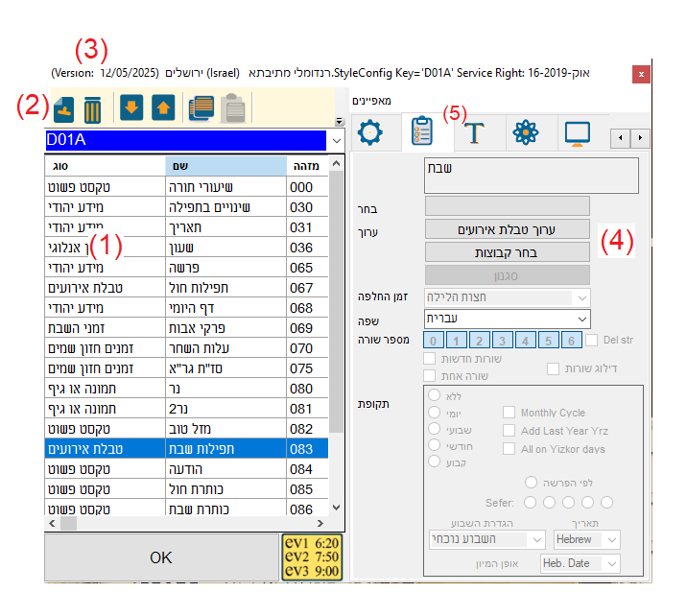
Task: Expand the D01A style dropdown
Action: click(x=336, y=141)
